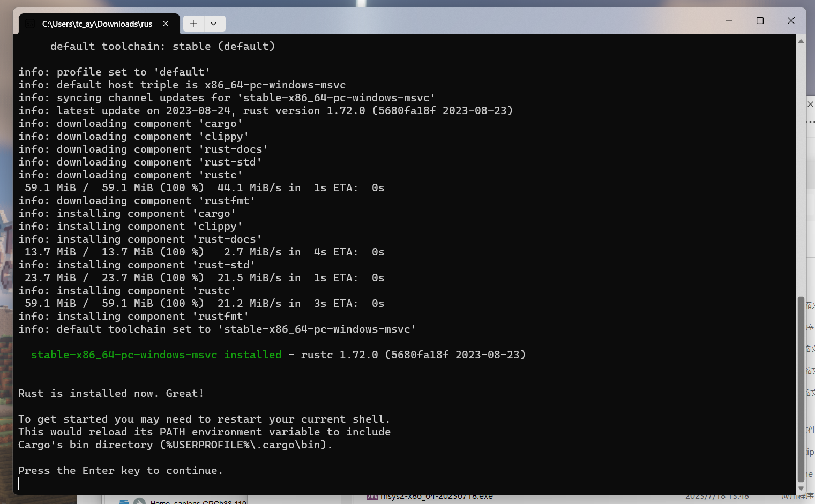815x504 pixels.
Task: Click 'Rust is installed now. Great!' line
Action: [x=111, y=393]
